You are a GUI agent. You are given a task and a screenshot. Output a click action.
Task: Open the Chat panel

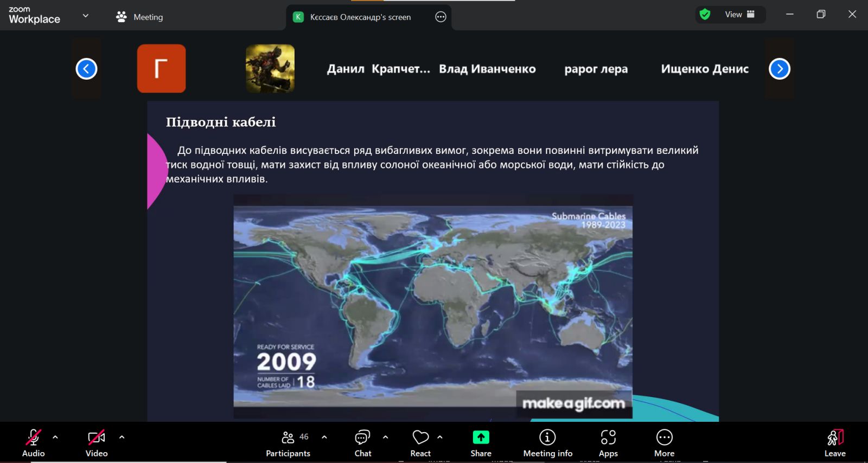[363, 443]
